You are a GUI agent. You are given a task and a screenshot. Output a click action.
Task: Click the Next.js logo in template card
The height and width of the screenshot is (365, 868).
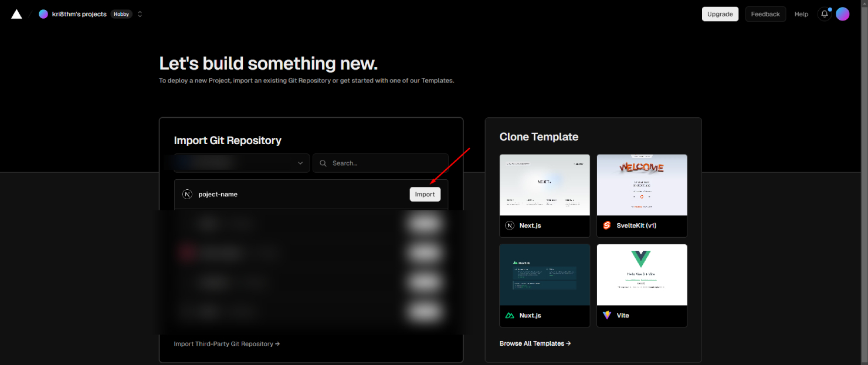(510, 226)
